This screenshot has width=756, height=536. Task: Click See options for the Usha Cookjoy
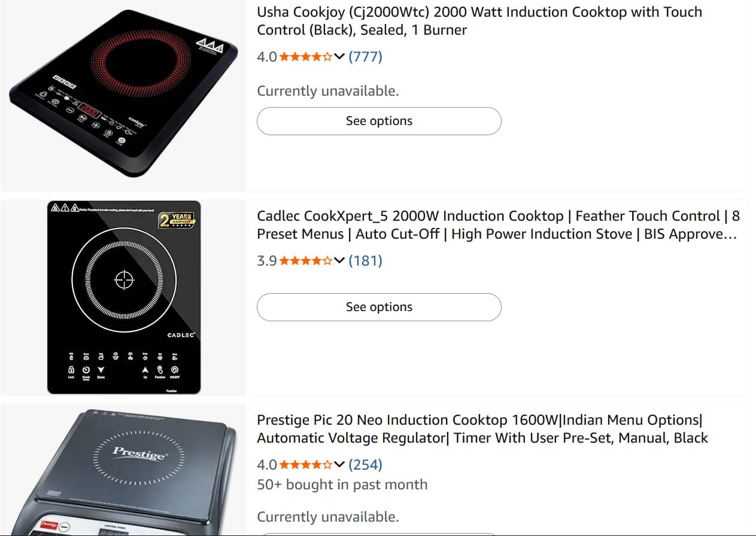pos(379,121)
